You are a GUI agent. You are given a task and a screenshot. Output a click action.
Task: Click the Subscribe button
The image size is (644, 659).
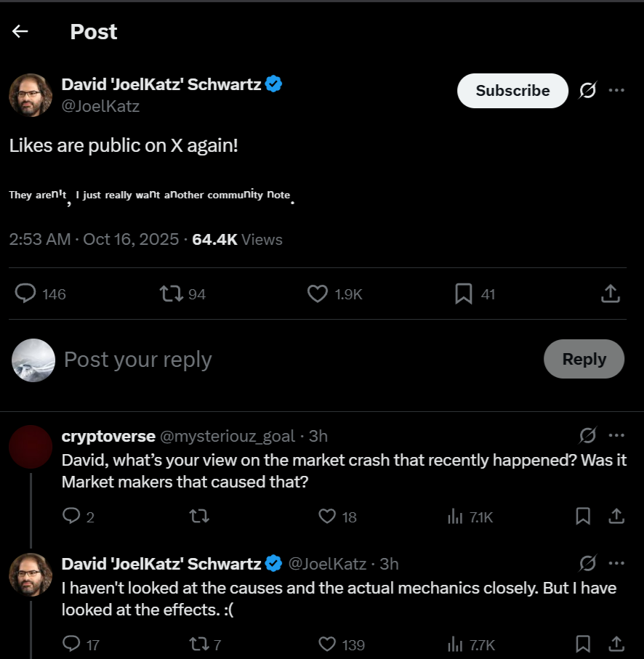point(512,91)
